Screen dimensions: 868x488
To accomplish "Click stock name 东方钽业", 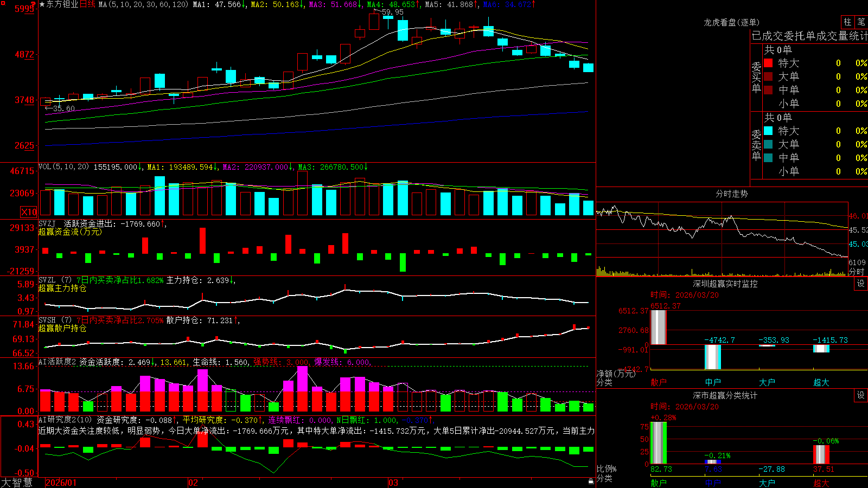I will [x=62, y=4].
